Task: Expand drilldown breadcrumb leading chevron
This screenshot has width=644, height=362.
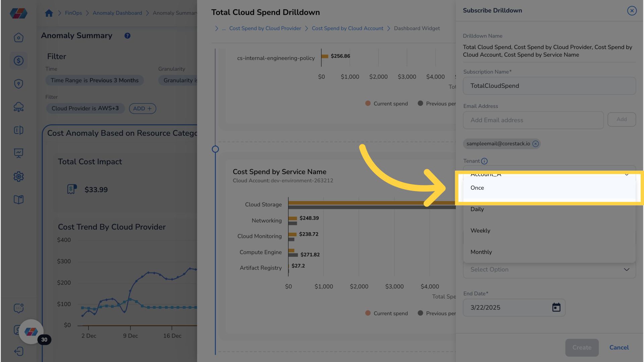Action: click(x=216, y=28)
